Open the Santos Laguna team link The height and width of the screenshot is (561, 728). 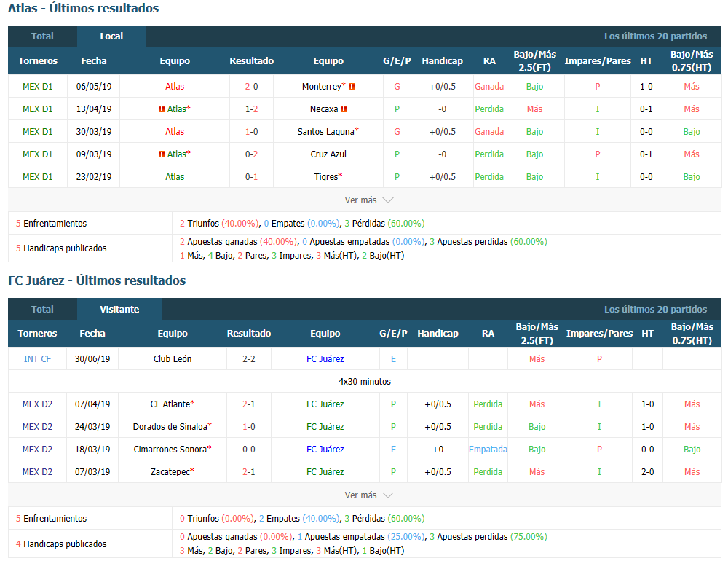tap(326, 132)
